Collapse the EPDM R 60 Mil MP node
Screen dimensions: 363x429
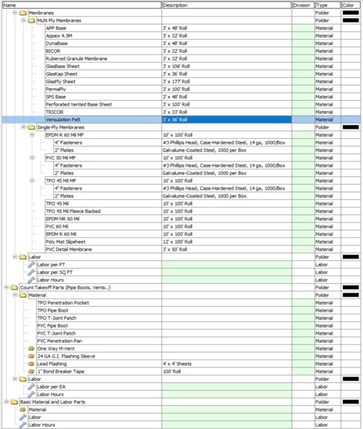pos(32,135)
